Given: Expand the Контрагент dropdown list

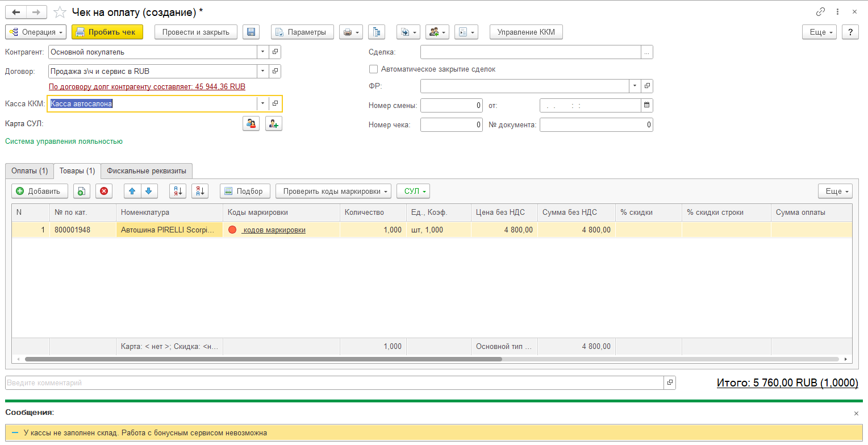Looking at the screenshot, I should pos(262,52).
